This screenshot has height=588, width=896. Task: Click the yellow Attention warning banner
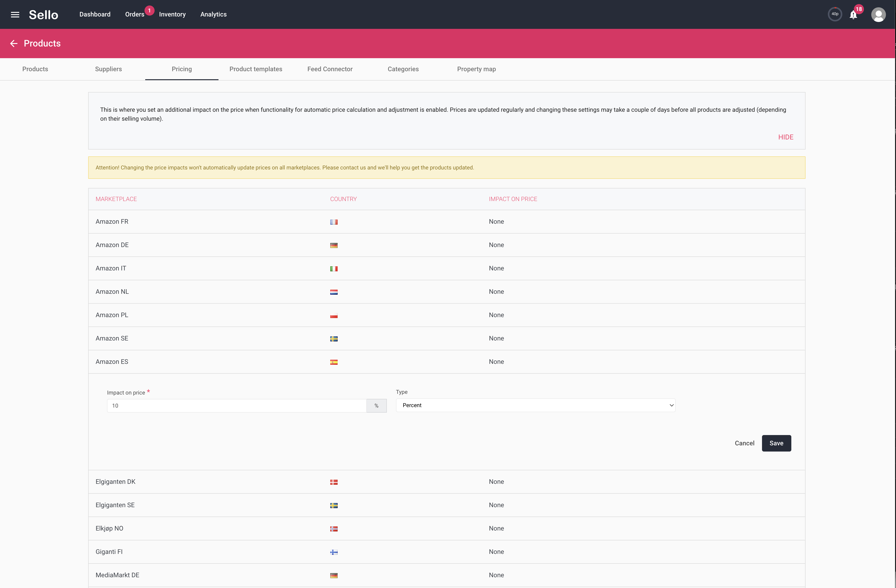pyautogui.click(x=446, y=168)
